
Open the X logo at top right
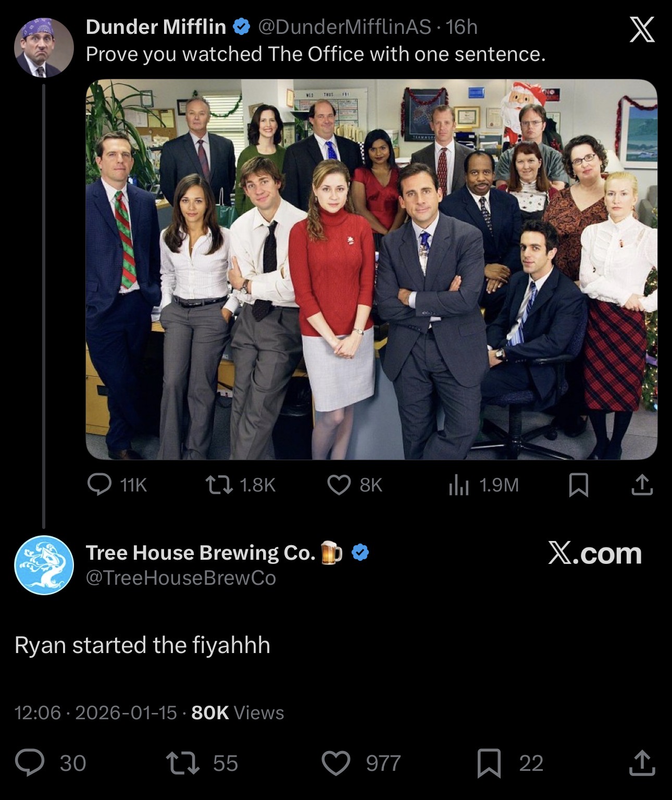coord(641,30)
